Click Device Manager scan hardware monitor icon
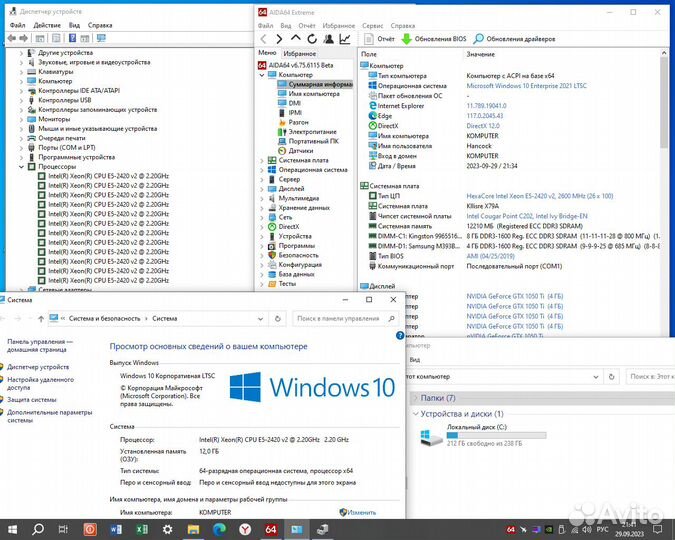Screen dimensions: 675x540 click(101, 38)
